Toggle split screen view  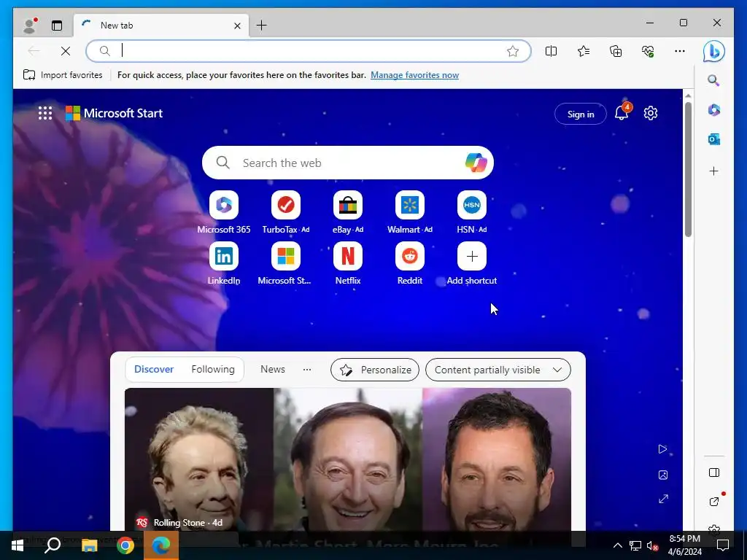(x=551, y=51)
